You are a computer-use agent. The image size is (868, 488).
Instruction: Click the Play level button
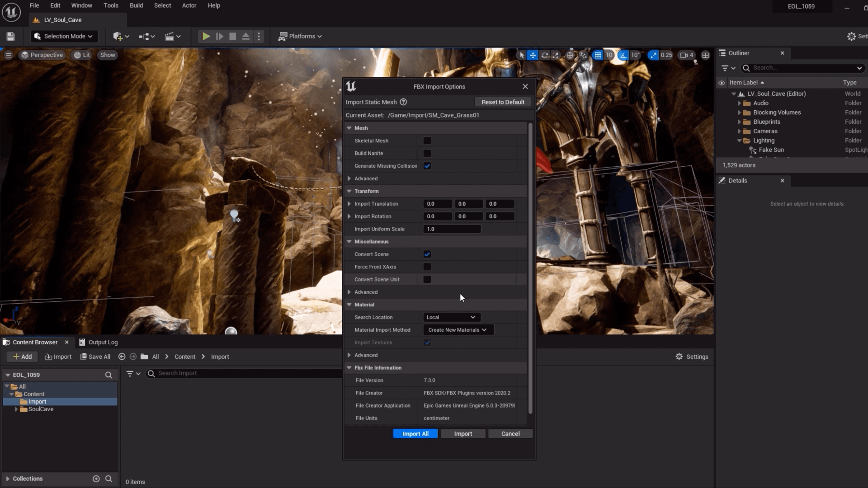click(x=206, y=36)
